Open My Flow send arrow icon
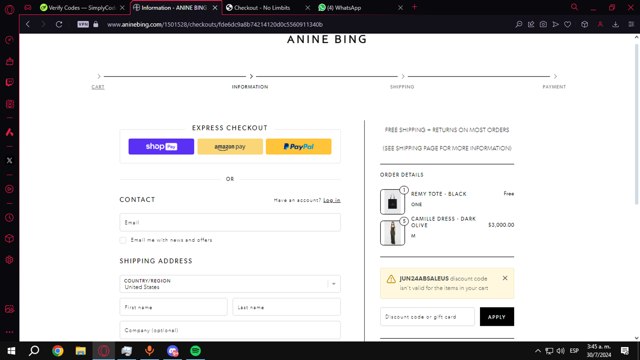This screenshot has height=360, width=640. pyautogui.click(x=556, y=24)
